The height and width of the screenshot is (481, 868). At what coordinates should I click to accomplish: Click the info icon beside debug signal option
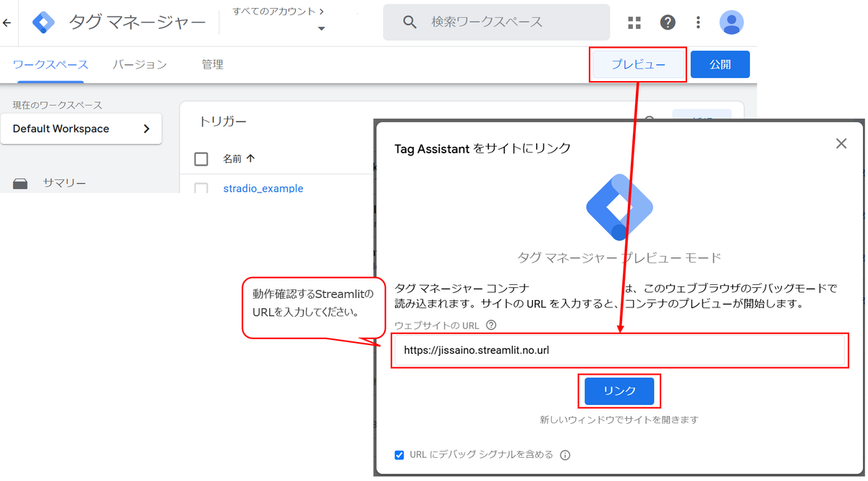pyautogui.click(x=566, y=455)
